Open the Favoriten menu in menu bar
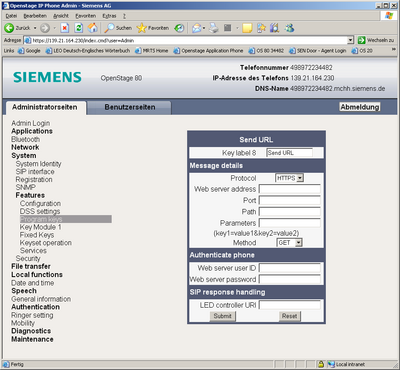Viewport: 400px width, 370px height. [86, 16]
